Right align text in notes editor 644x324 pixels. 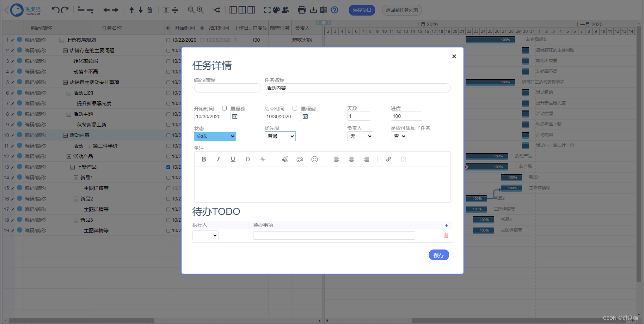point(366,159)
